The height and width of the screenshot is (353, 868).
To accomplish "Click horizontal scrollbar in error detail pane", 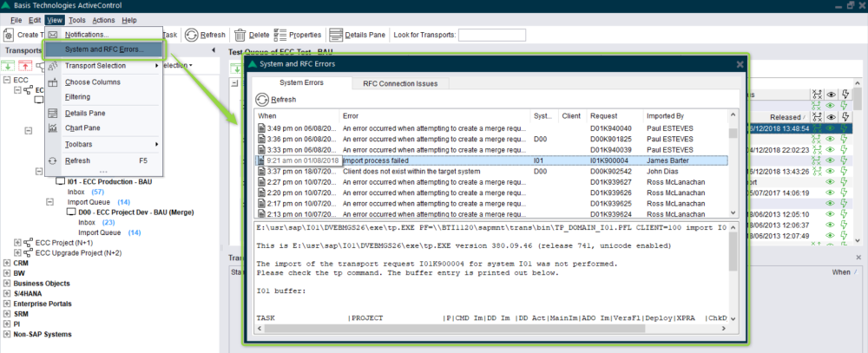I will [455, 328].
